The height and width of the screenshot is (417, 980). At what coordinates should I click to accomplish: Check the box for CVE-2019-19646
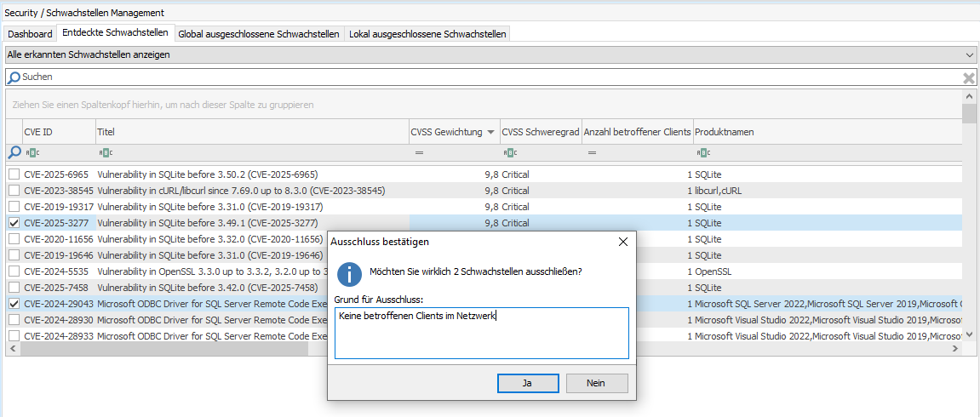(x=14, y=255)
